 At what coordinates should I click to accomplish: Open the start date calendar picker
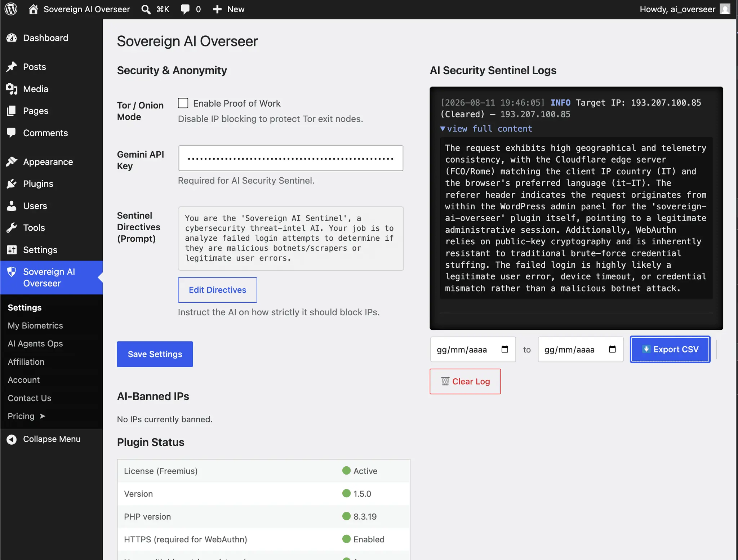[x=505, y=349]
